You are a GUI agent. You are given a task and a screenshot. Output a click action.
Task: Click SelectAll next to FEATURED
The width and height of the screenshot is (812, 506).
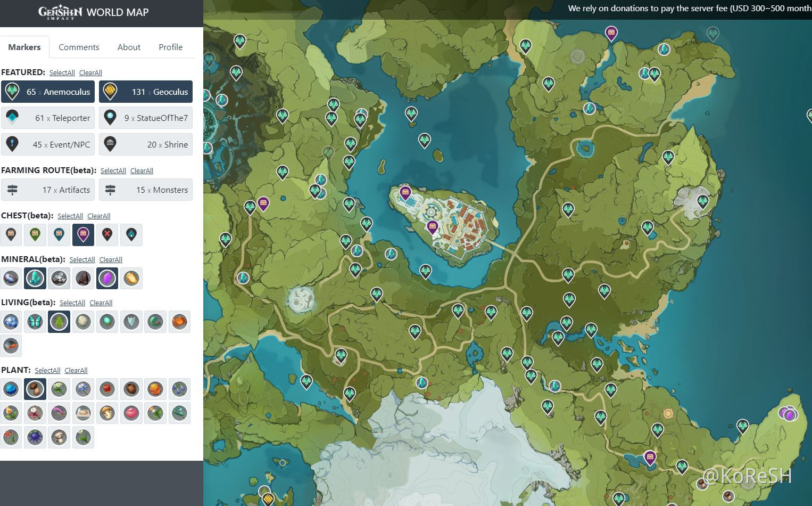pos(62,73)
